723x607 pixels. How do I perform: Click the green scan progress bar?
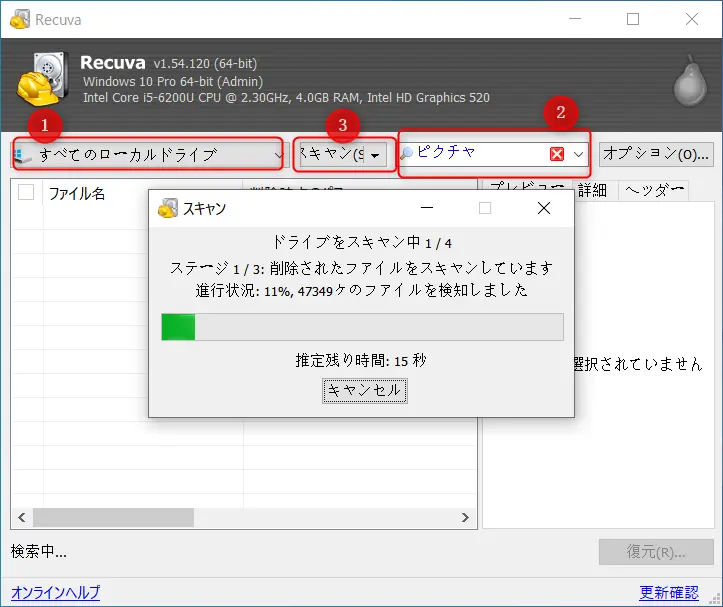click(x=362, y=327)
